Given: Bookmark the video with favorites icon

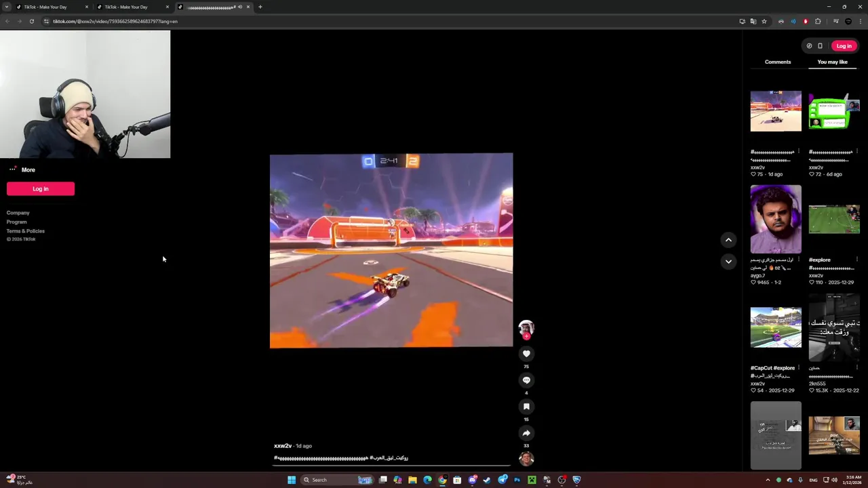Looking at the screenshot, I should tap(526, 407).
